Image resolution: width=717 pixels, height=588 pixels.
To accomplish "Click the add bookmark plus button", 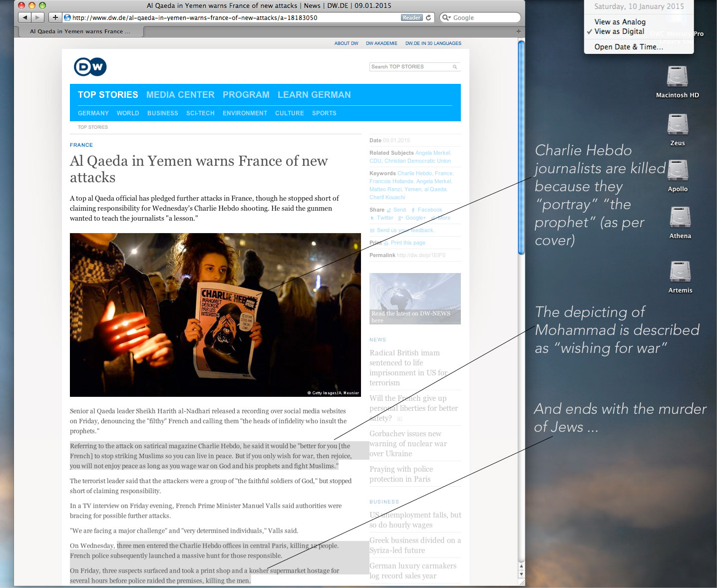I will point(55,17).
